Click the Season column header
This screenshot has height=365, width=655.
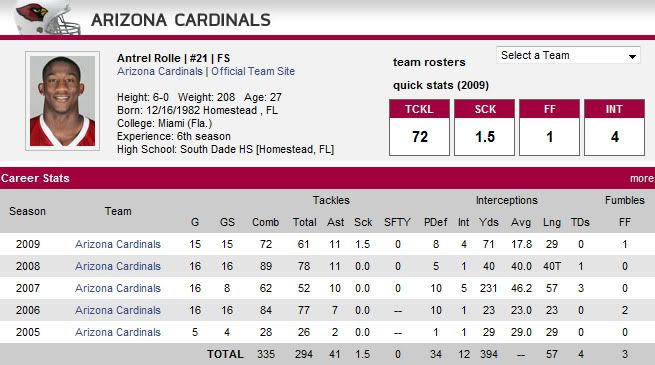coord(28,211)
